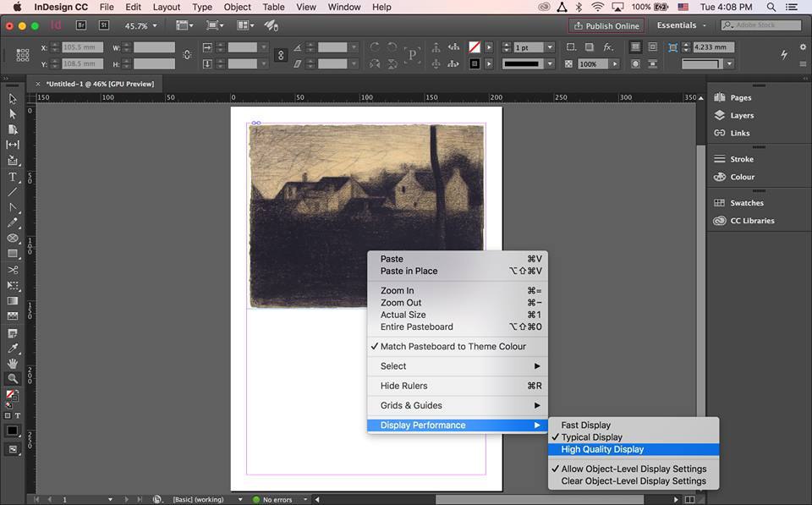
Task: Select the Line tool
Action: point(13,192)
